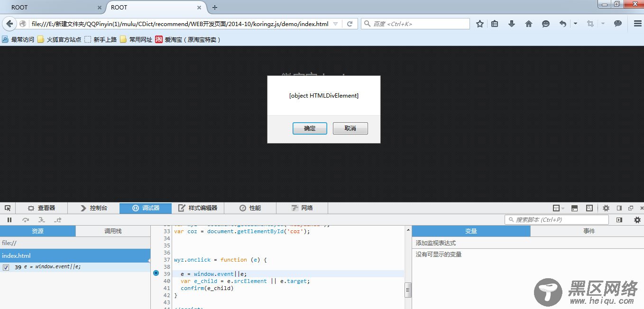Click the responsive design mode icon
This screenshot has height=309, width=644.
click(589, 208)
